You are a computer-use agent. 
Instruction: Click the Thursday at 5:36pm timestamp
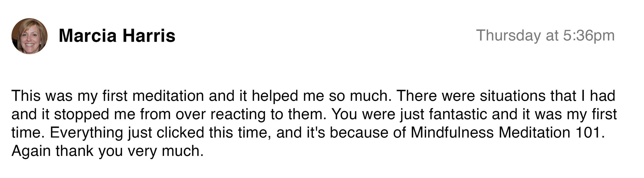[x=545, y=36]
